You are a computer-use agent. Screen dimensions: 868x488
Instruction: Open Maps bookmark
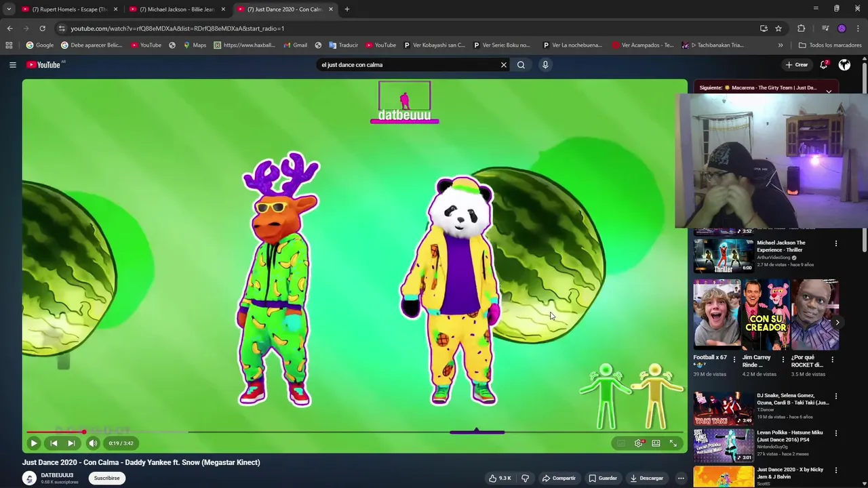click(194, 45)
